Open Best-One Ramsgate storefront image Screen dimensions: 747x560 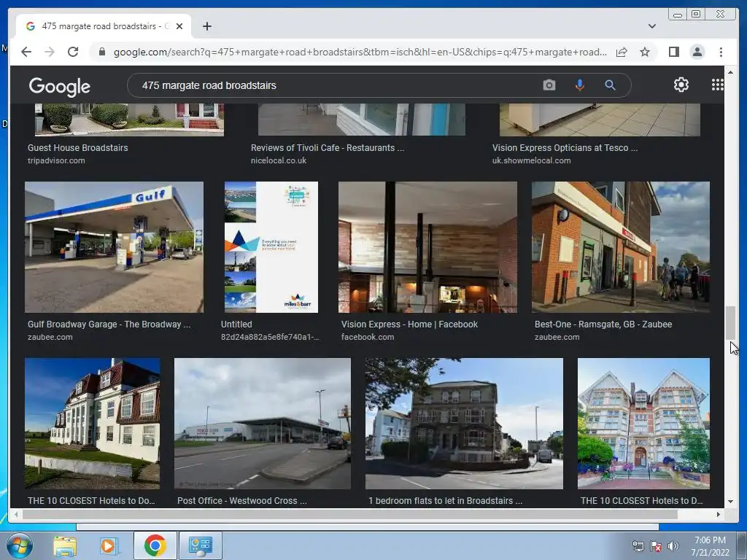click(620, 247)
